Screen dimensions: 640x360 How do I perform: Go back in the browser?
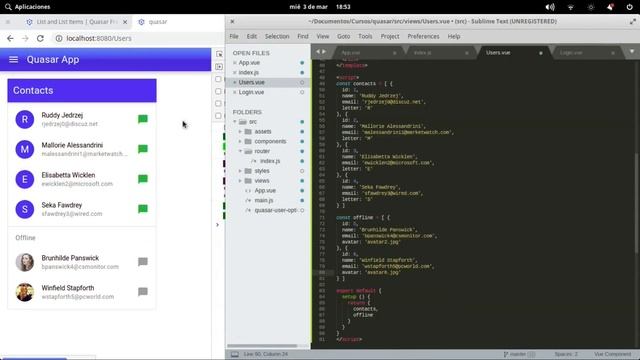pos(10,38)
